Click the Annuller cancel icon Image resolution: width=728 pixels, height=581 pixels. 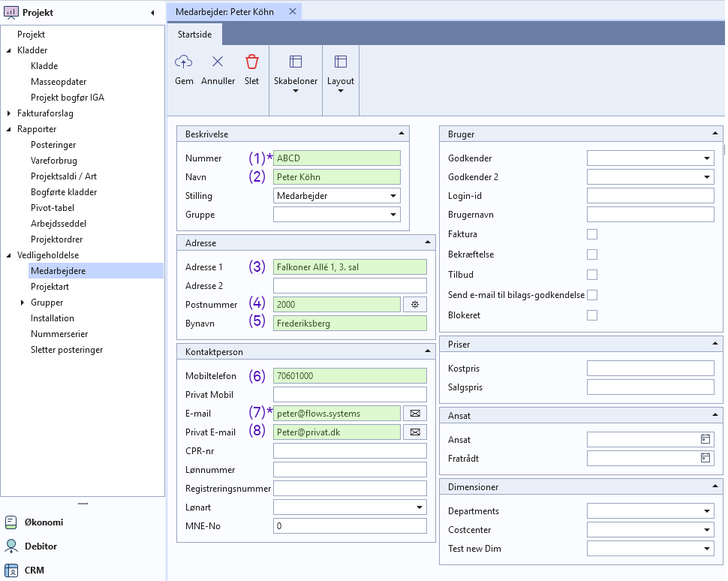[x=218, y=62]
